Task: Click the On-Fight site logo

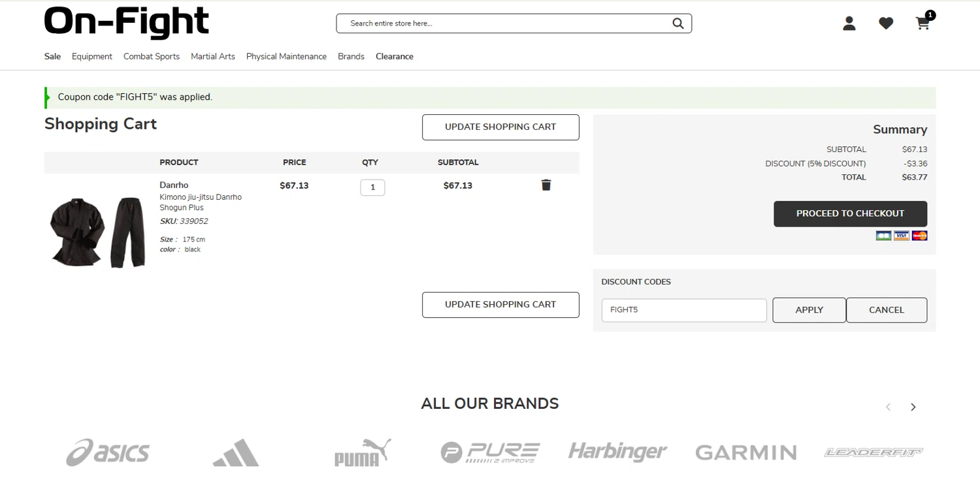Action: [x=127, y=22]
